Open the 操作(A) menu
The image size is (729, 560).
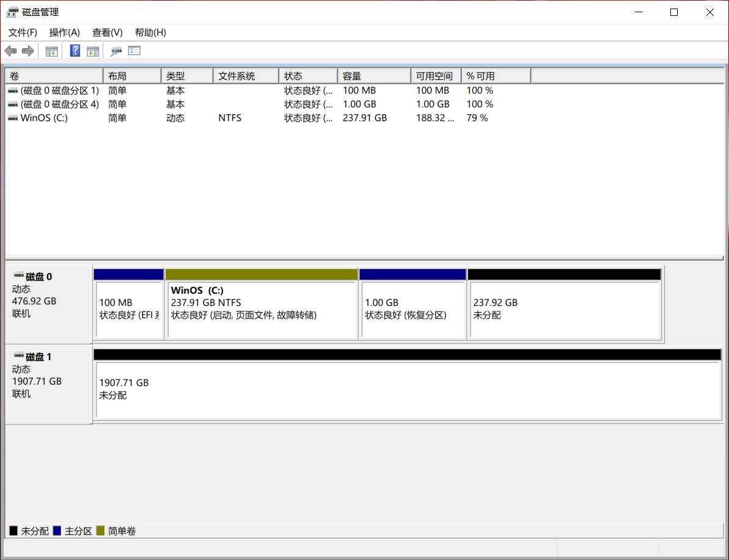pyautogui.click(x=64, y=32)
